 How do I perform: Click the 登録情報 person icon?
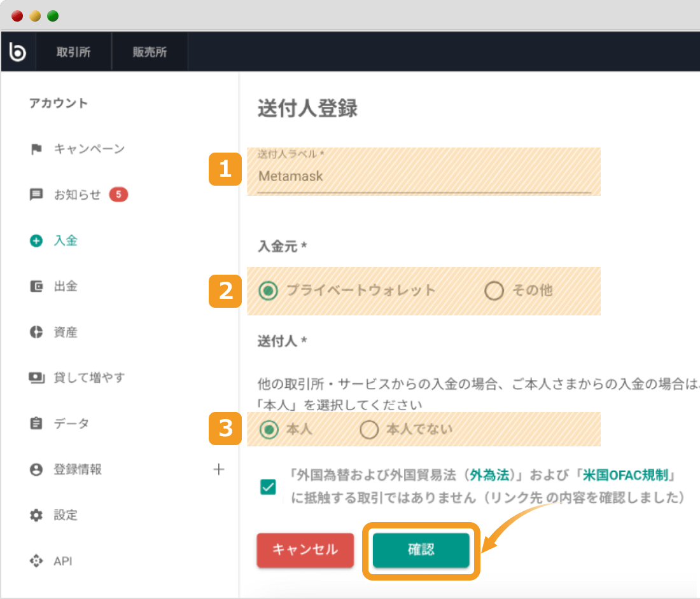(36, 469)
